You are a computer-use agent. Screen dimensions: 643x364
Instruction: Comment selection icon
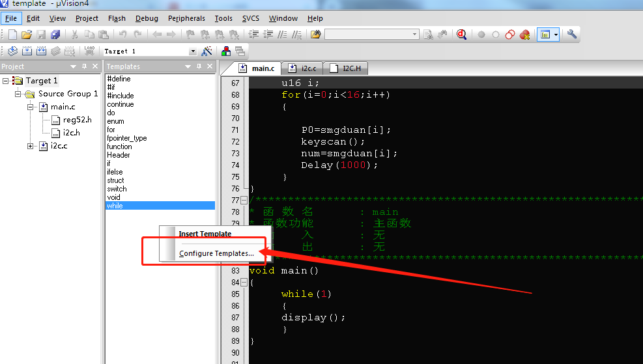[x=282, y=35]
